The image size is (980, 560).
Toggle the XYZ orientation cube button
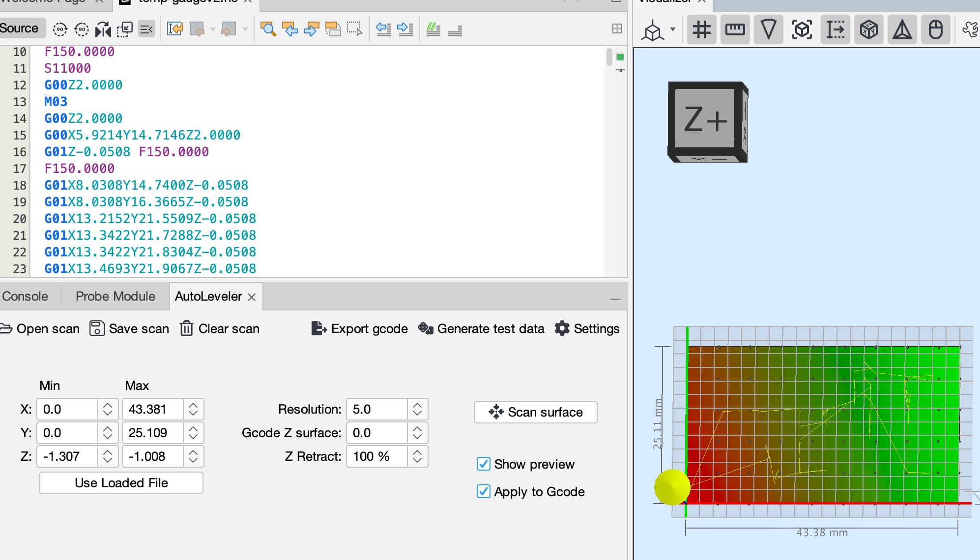868,30
